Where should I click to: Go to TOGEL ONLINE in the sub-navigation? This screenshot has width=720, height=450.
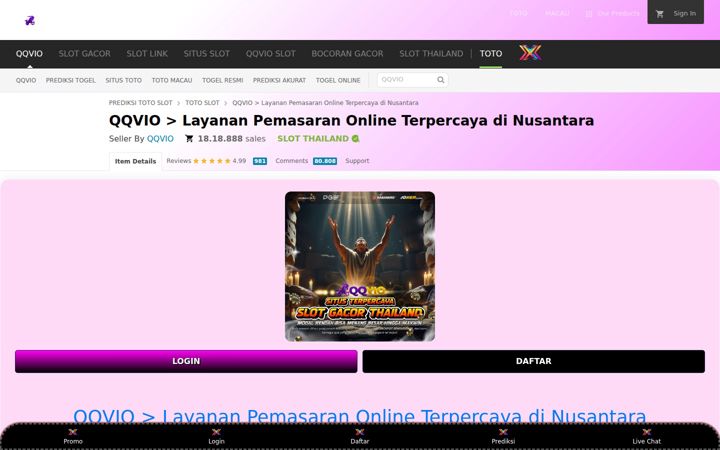click(x=338, y=80)
